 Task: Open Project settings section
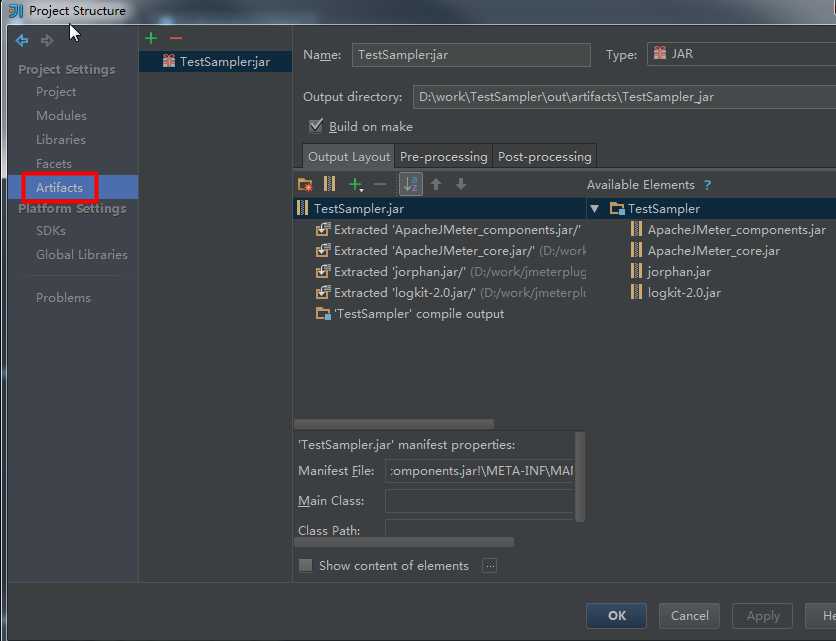click(56, 92)
